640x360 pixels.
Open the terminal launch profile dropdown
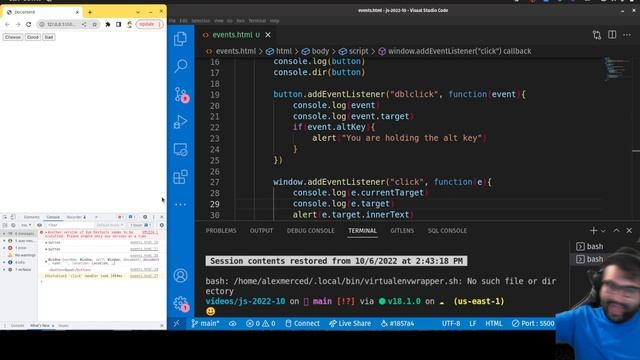coord(603,231)
